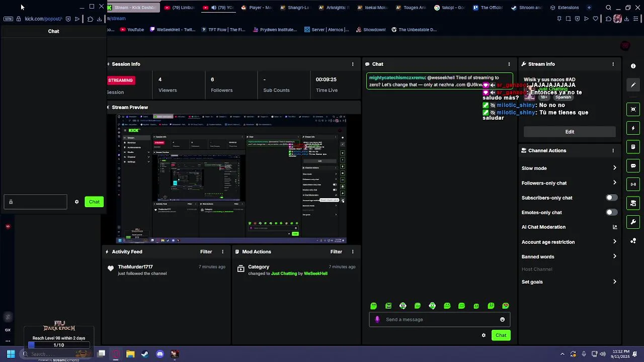This screenshot has height=362, width=644.
Task: Open the Mod Actions three-dot menu
Action: (353, 252)
